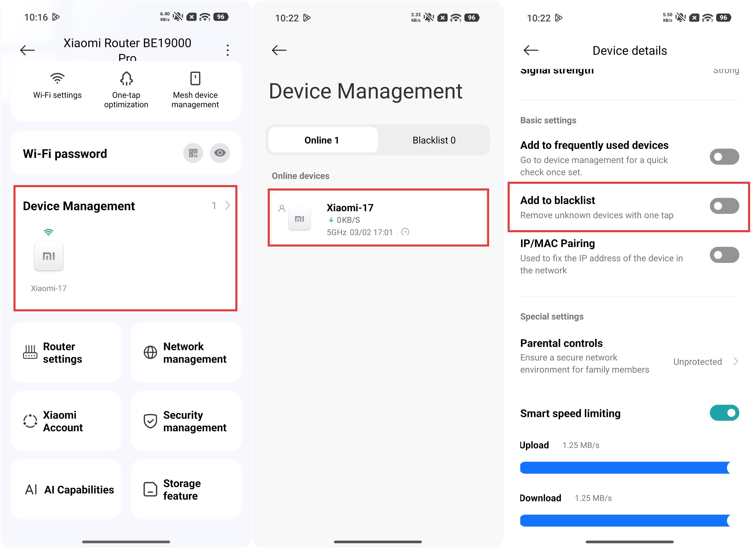This screenshot has height=548, width=756.
Task: Open Security management tile
Action: 186,421
